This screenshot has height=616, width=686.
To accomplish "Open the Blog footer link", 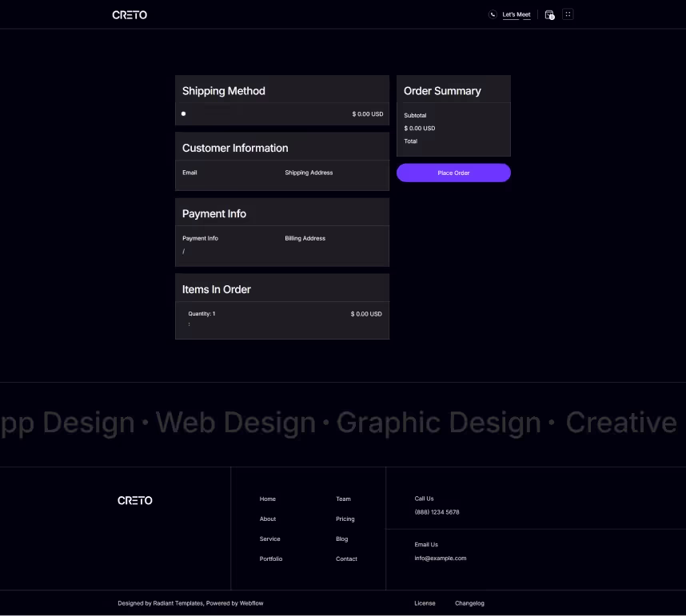I will [341, 539].
